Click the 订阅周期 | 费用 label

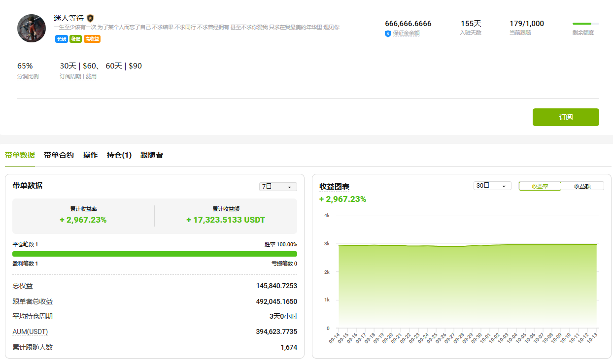click(x=78, y=77)
